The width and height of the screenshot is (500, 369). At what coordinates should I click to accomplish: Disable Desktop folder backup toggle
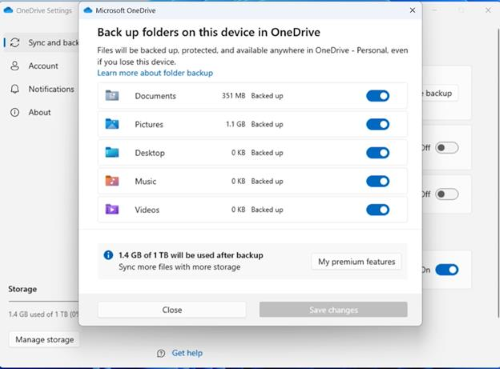click(378, 153)
